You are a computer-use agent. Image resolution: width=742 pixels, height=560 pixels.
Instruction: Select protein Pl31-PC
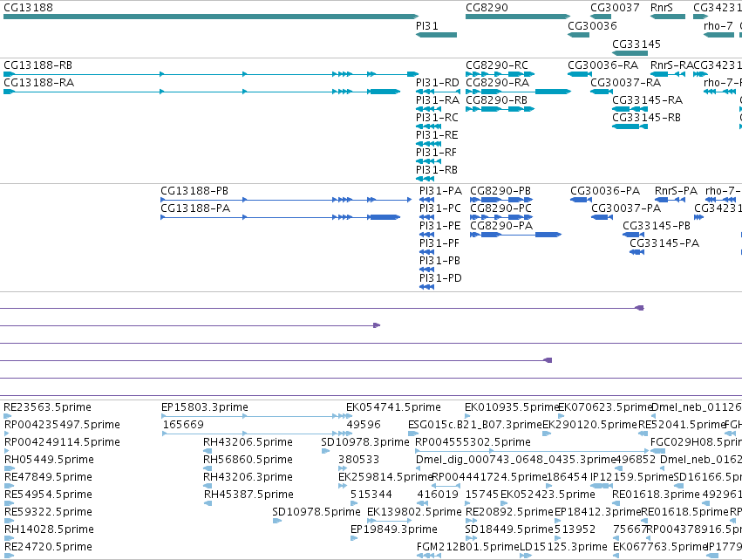[x=427, y=217]
